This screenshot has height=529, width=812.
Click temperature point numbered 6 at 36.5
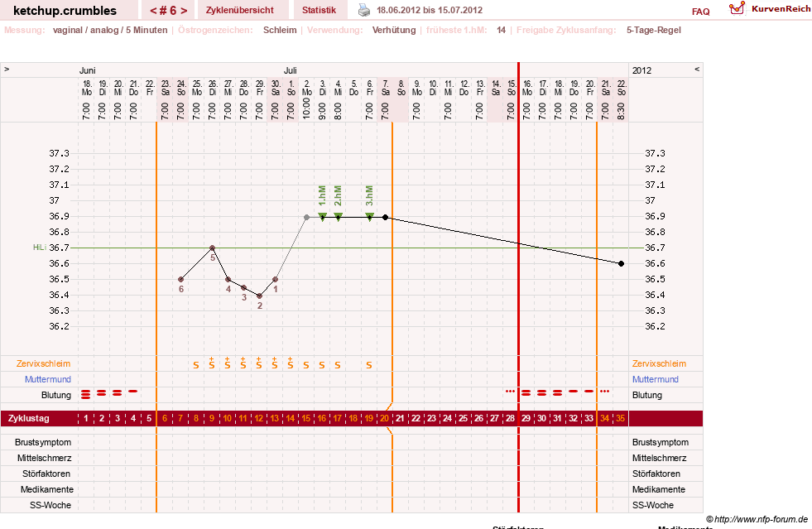(x=180, y=279)
